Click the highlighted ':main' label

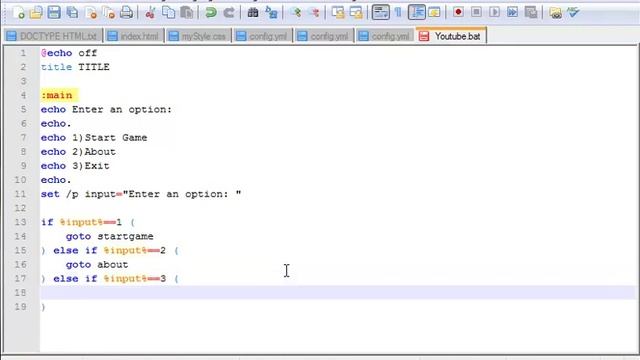(x=57, y=96)
